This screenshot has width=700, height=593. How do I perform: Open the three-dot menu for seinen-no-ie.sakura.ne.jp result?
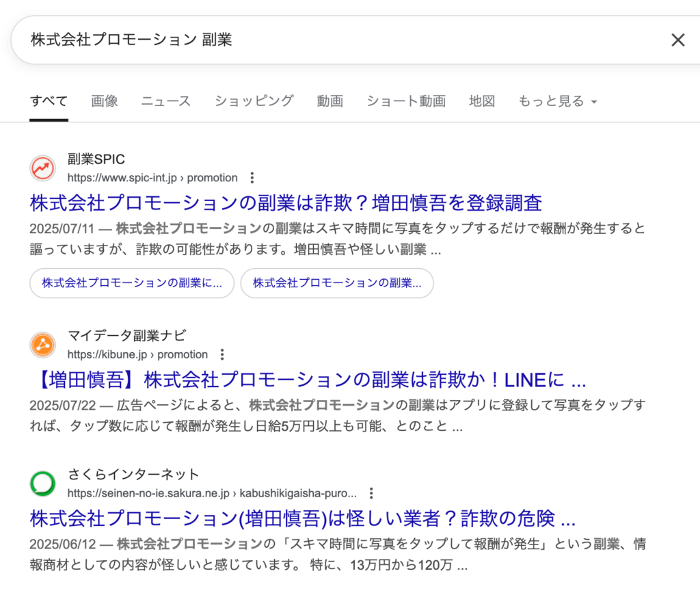click(371, 493)
